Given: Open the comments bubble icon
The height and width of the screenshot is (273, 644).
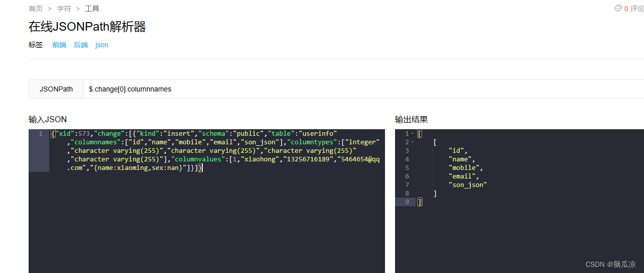Looking at the screenshot, I should 618,8.
